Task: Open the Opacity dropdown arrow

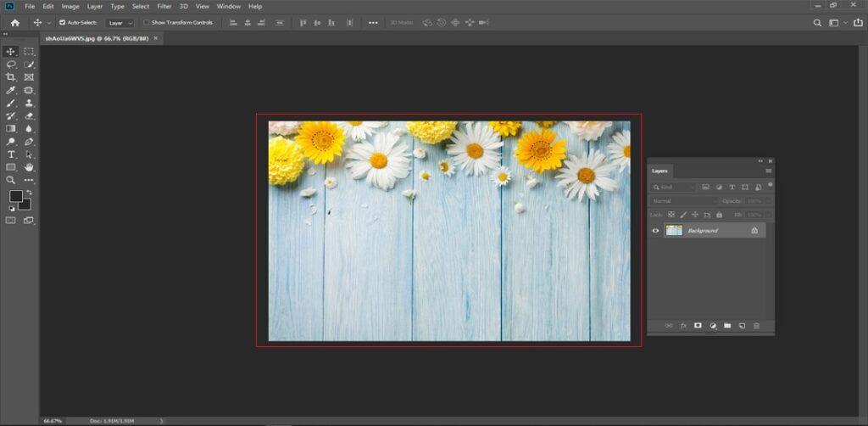Action: pyautogui.click(x=767, y=201)
